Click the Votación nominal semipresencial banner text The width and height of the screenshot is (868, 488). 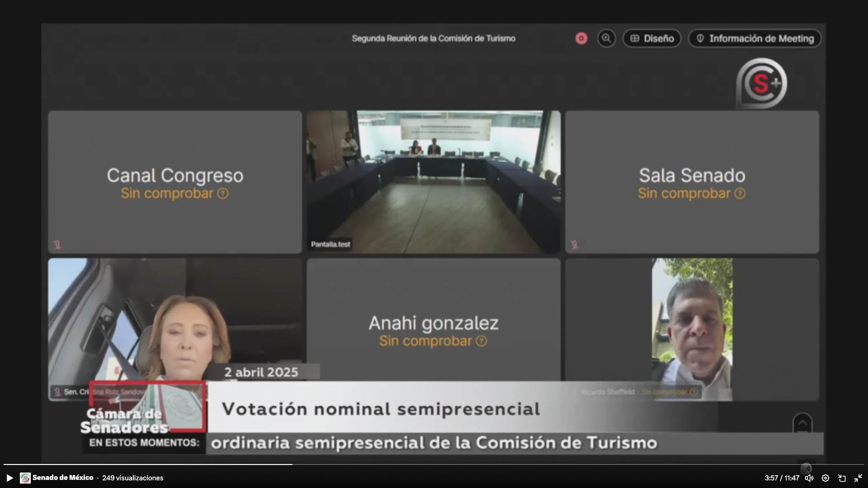381,409
